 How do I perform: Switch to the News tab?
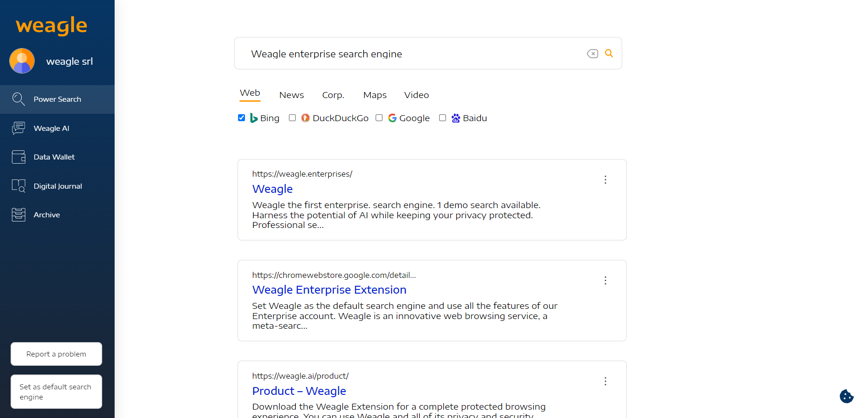pyautogui.click(x=291, y=95)
